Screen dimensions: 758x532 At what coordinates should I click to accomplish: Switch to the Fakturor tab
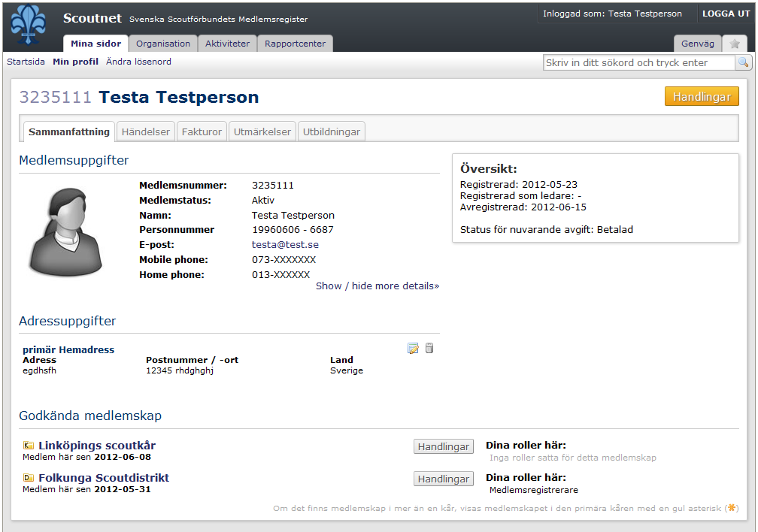[202, 132]
